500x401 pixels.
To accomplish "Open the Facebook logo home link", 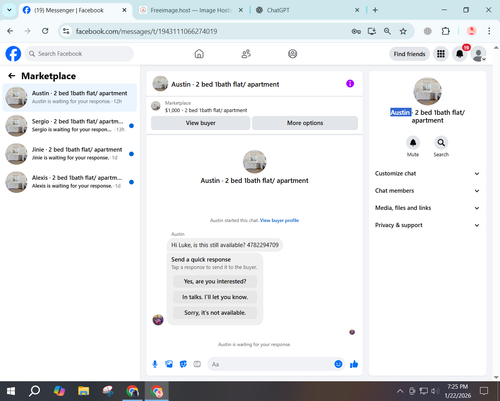I will click(13, 54).
